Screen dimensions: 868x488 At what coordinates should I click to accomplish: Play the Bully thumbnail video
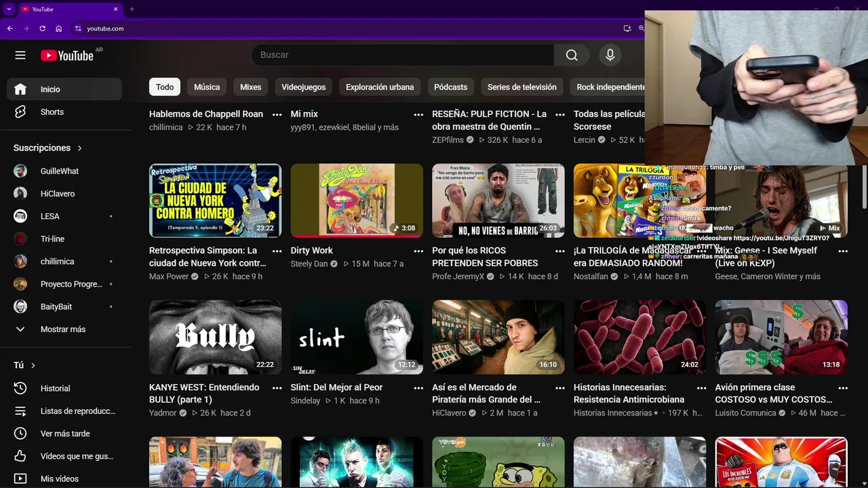[x=215, y=337]
